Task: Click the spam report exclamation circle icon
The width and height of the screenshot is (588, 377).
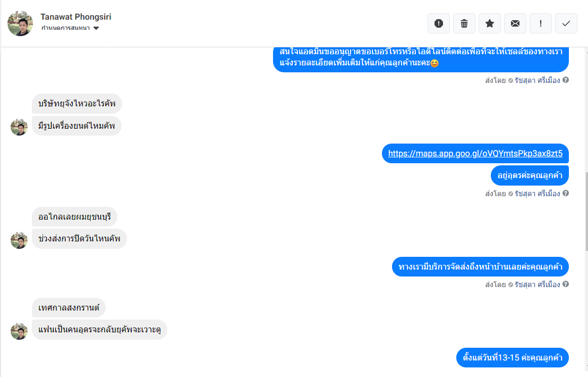Action: click(x=439, y=23)
